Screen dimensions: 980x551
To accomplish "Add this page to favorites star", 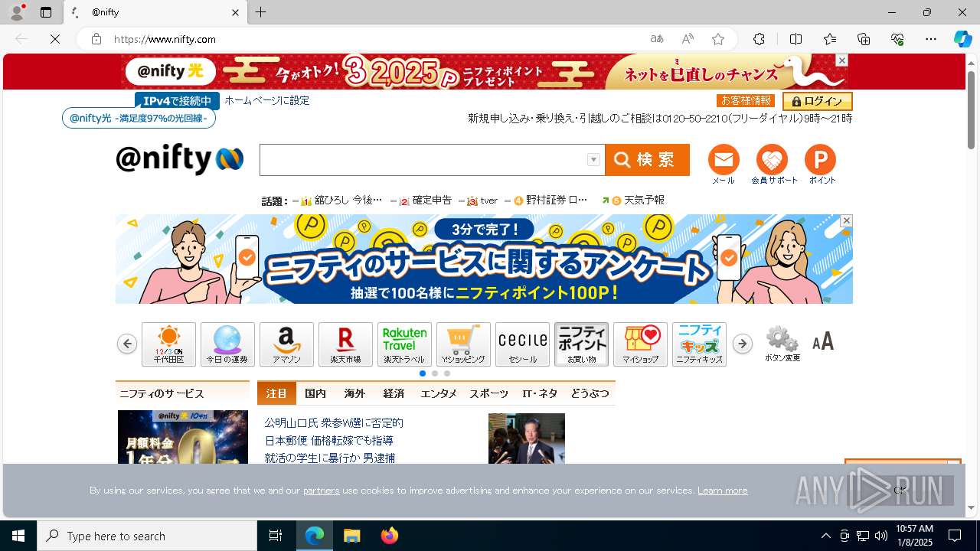I will (x=718, y=39).
